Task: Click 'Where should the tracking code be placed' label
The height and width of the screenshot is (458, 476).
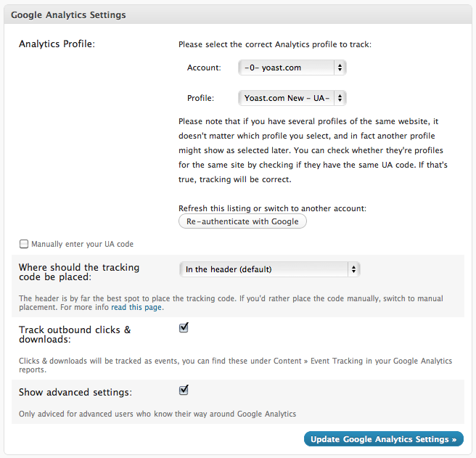Action: [79, 272]
